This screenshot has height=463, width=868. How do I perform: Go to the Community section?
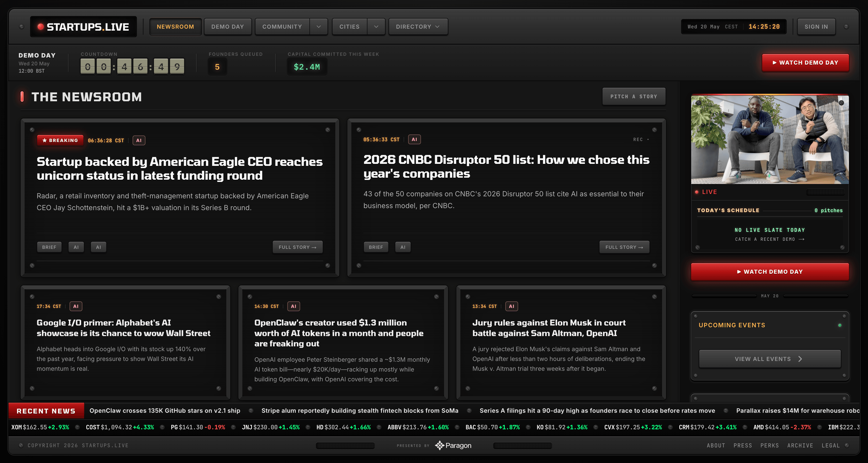(282, 27)
